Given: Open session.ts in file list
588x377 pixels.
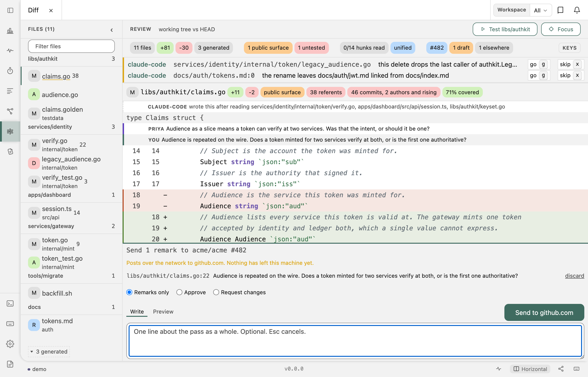Looking at the screenshot, I should click(71, 213).
